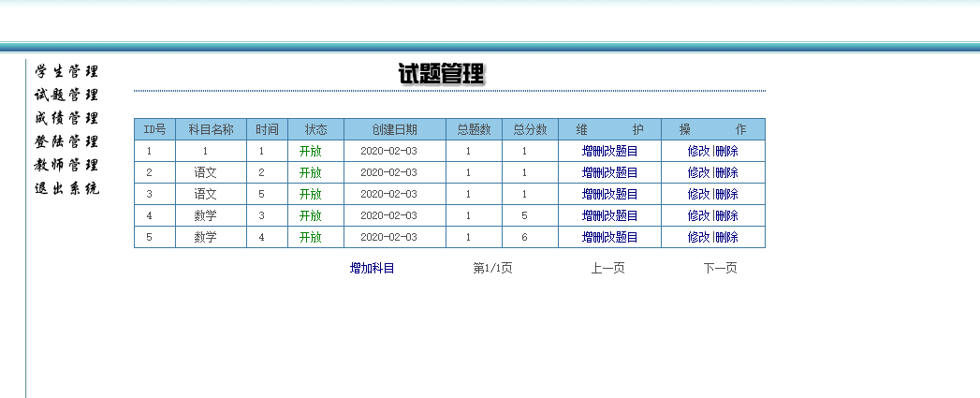
Task: Click the 创建日期 column header
Action: 394,129
